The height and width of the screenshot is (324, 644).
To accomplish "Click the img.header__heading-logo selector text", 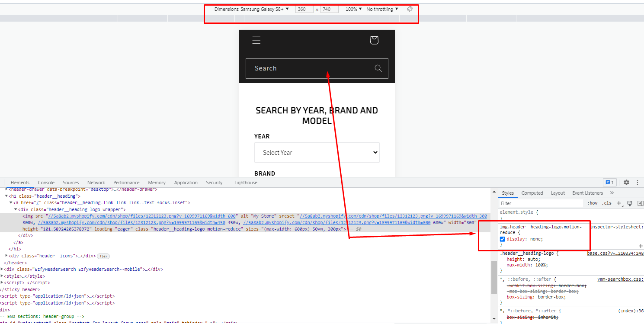I will [541, 229].
